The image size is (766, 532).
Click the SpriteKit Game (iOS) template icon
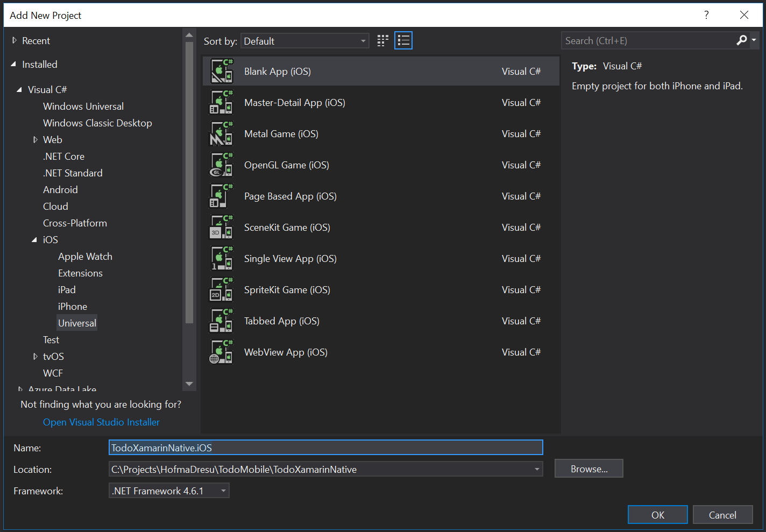click(x=221, y=290)
